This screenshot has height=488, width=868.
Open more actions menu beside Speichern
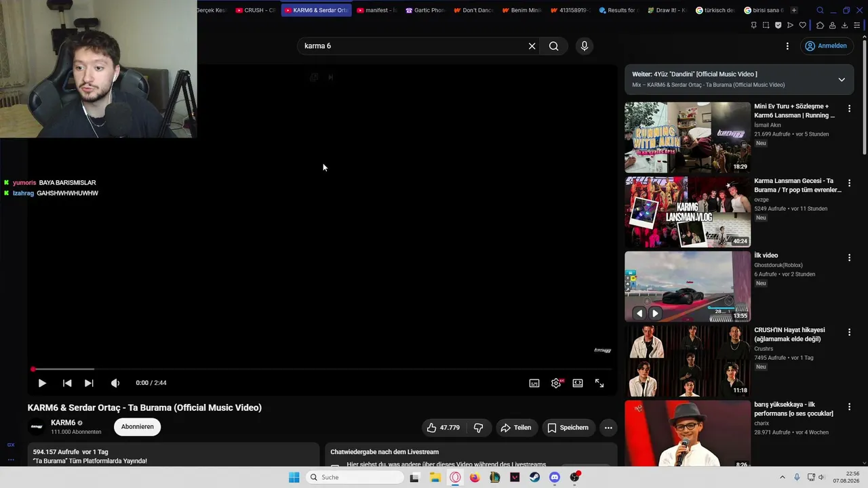[608, 428]
